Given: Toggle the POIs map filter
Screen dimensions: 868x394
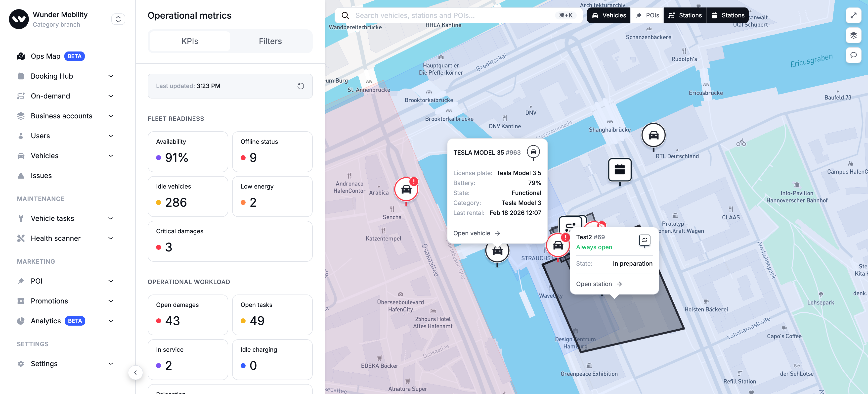Looking at the screenshot, I should (647, 15).
